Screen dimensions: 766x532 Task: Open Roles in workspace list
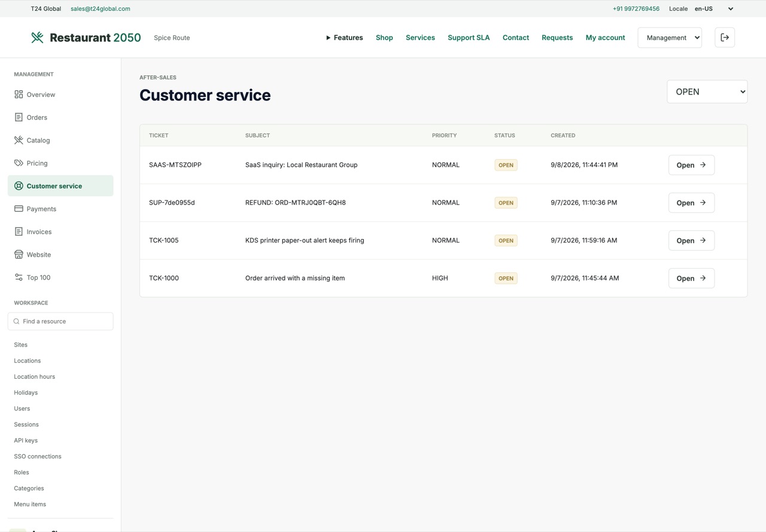22,473
